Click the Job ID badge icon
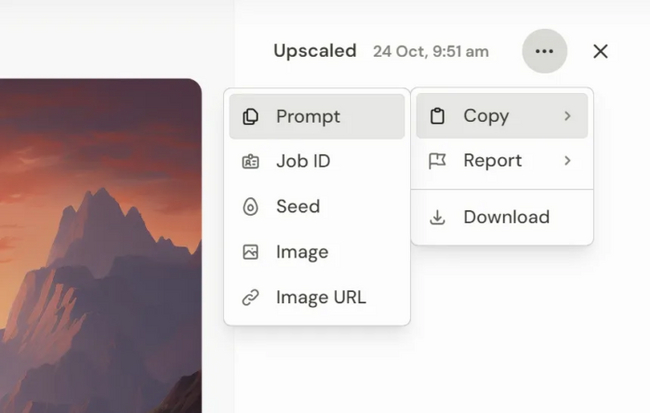The width and height of the screenshot is (650, 413). point(251,162)
